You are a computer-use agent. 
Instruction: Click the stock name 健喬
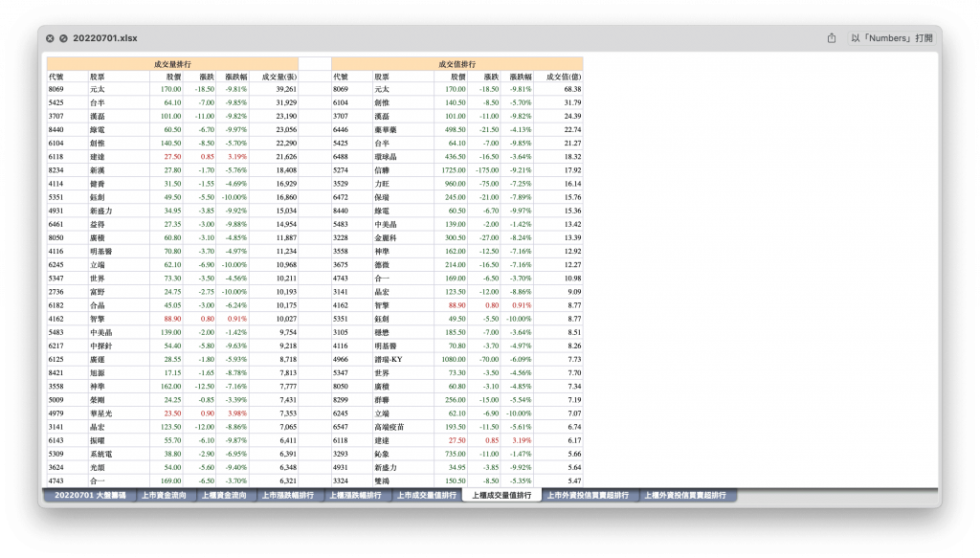click(97, 184)
